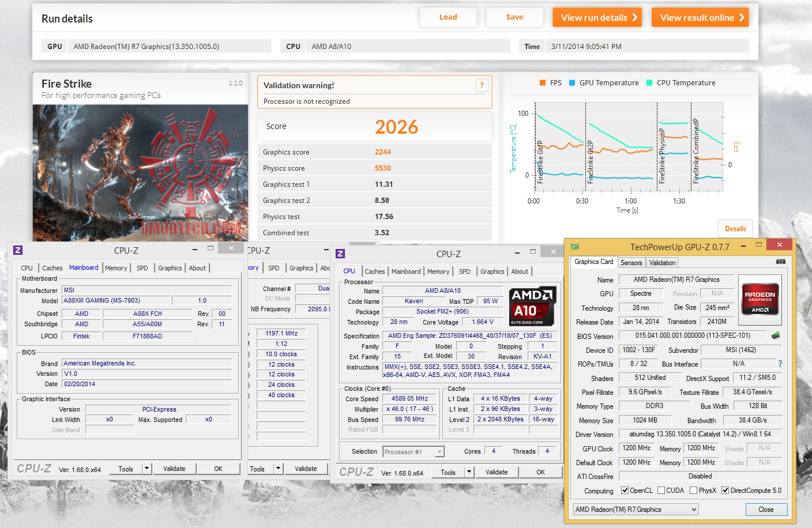Click the Physics score value '5530'
This screenshot has width=812, height=528.
click(383, 168)
